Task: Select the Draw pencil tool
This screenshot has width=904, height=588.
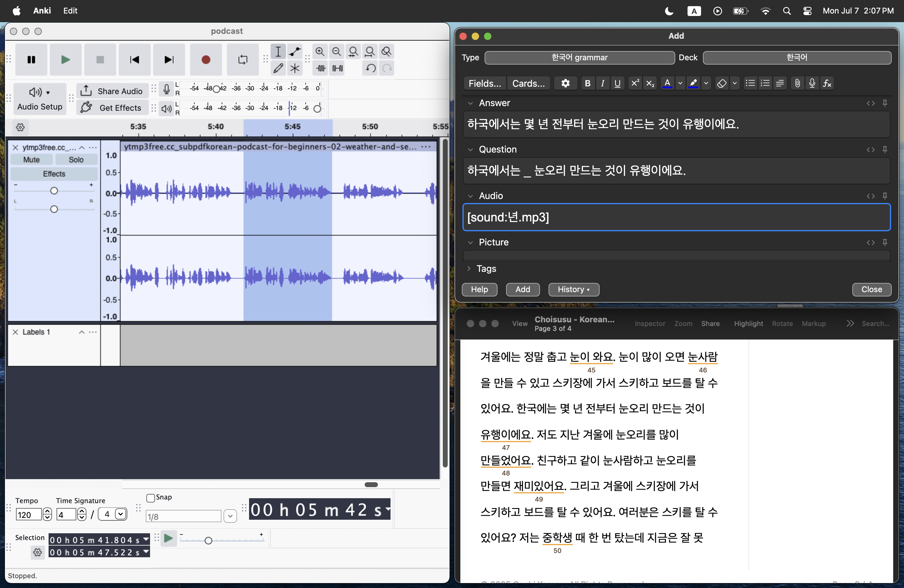Action: point(278,68)
